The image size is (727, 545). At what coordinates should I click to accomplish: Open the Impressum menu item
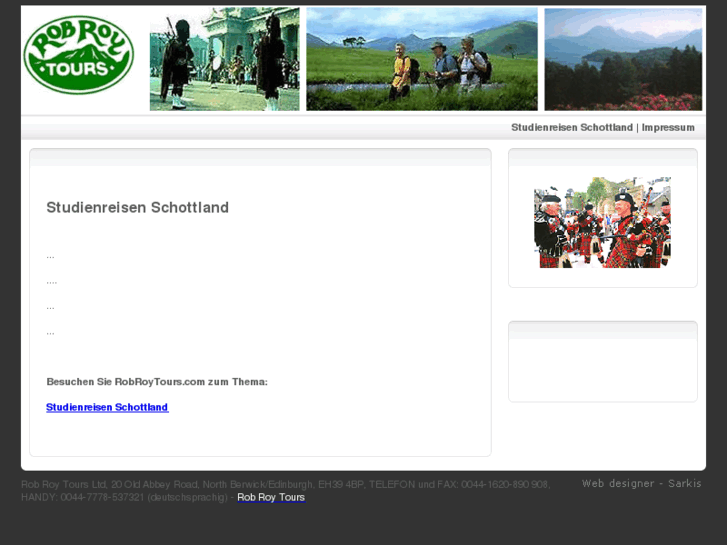pyautogui.click(x=668, y=128)
